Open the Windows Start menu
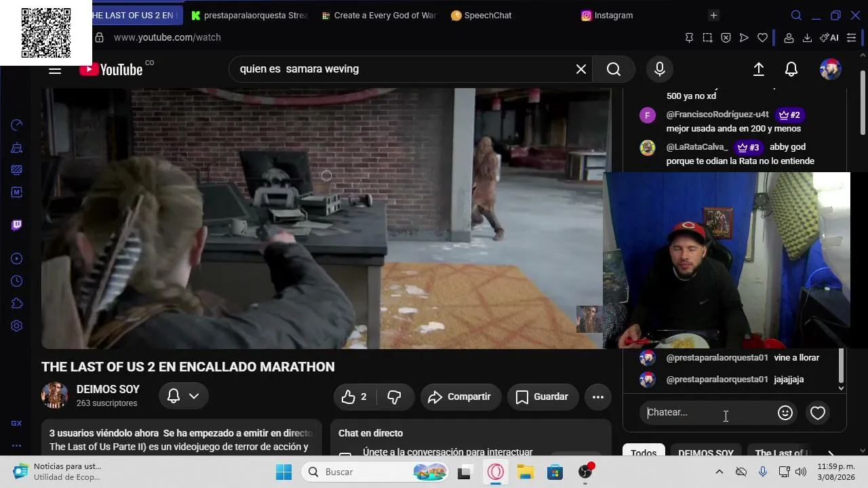Screen dimensions: 868x488 click(283, 472)
